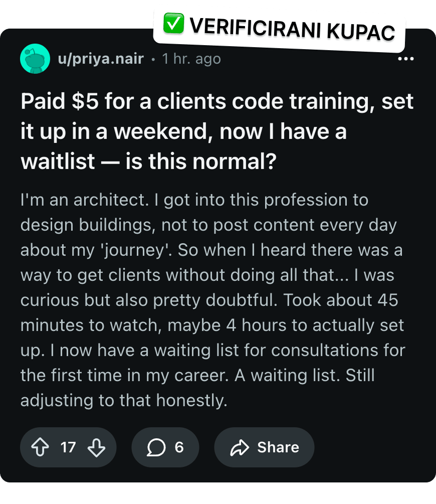Click the VERIFICIRANI KUPAC badge label

coord(292,29)
